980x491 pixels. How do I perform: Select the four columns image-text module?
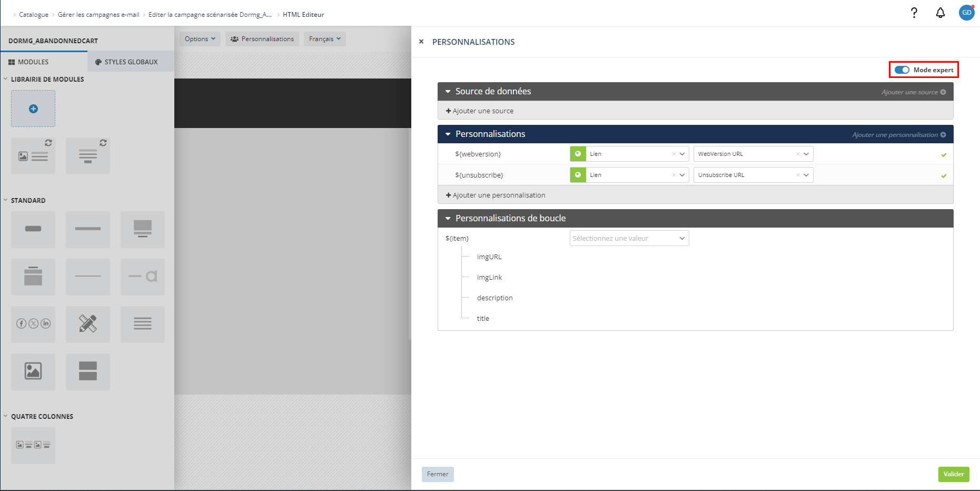(33, 446)
